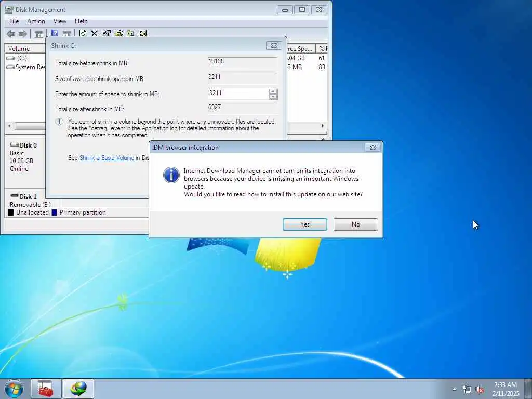The image size is (532, 399).
Task: Click the Volume column header
Action: point(25,48)
